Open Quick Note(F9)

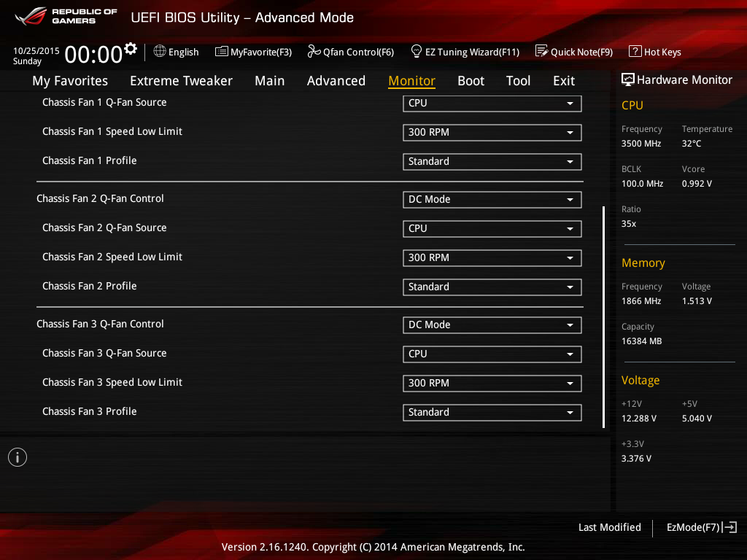(x=581, y=52)
